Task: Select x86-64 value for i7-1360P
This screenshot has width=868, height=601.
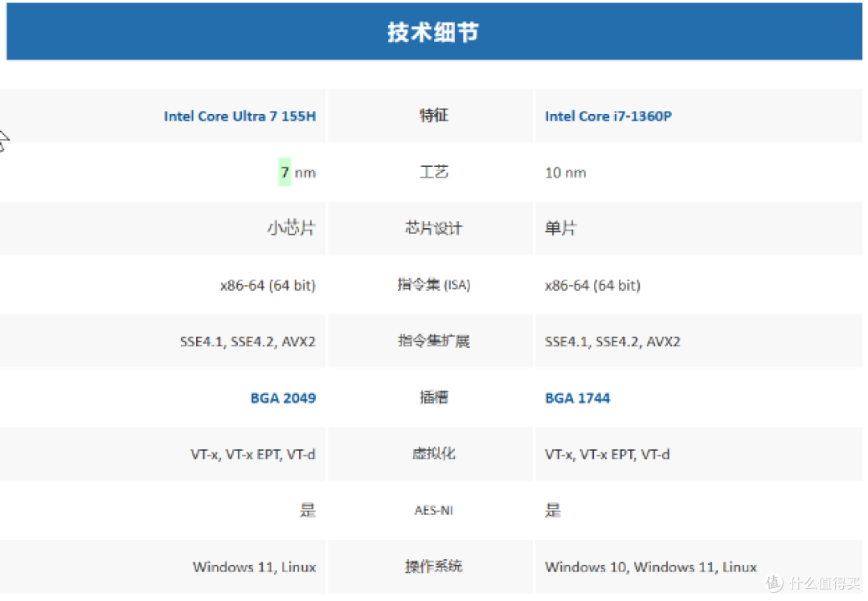Action: click(x=592, y=285)
